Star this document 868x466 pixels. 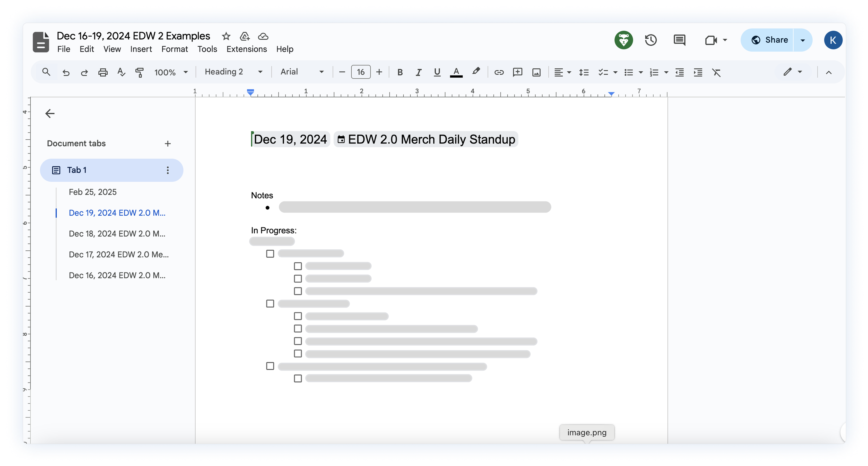click(x=226, y=36)
